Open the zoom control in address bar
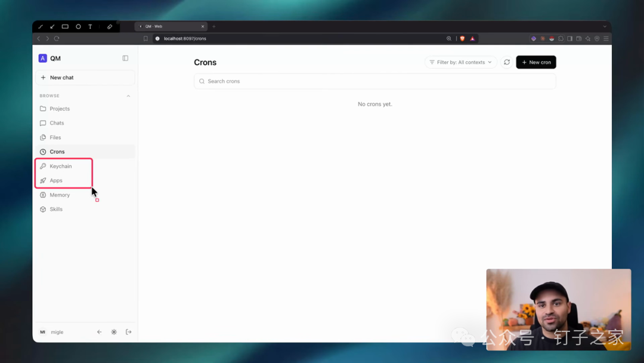This screenshot has width=644, height=363. click(449, 39)
